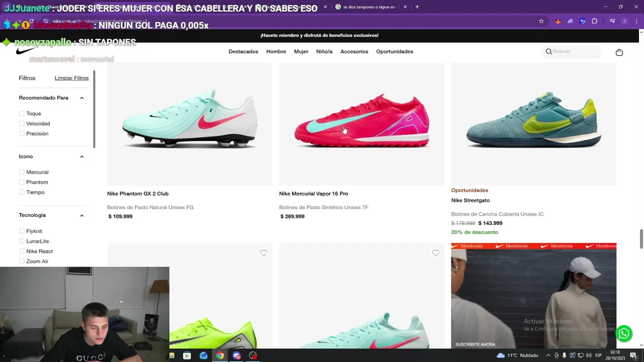The image size is (644, 362).
Task: Open Chrome from the taskbar
Action: [x=220, y=355]
